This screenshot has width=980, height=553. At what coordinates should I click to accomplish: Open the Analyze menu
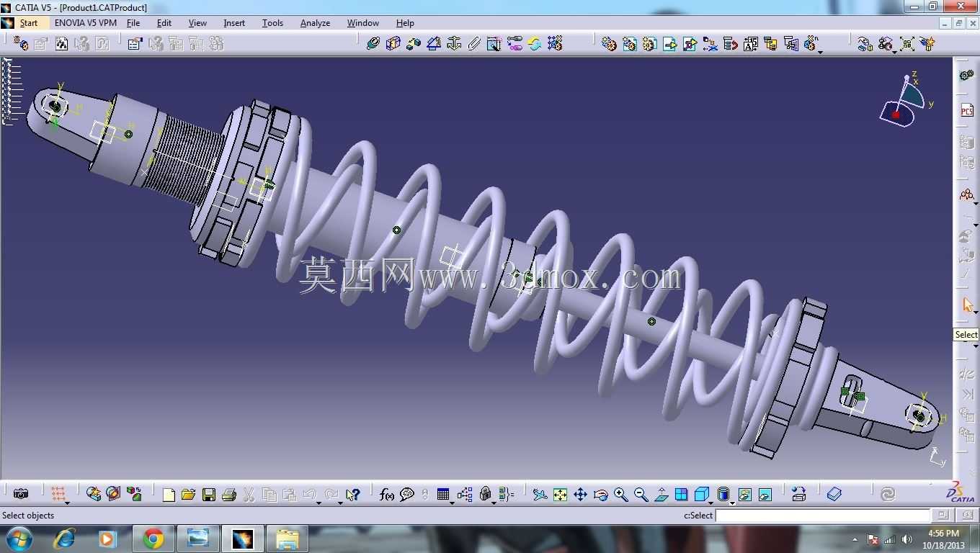point(315,23)
